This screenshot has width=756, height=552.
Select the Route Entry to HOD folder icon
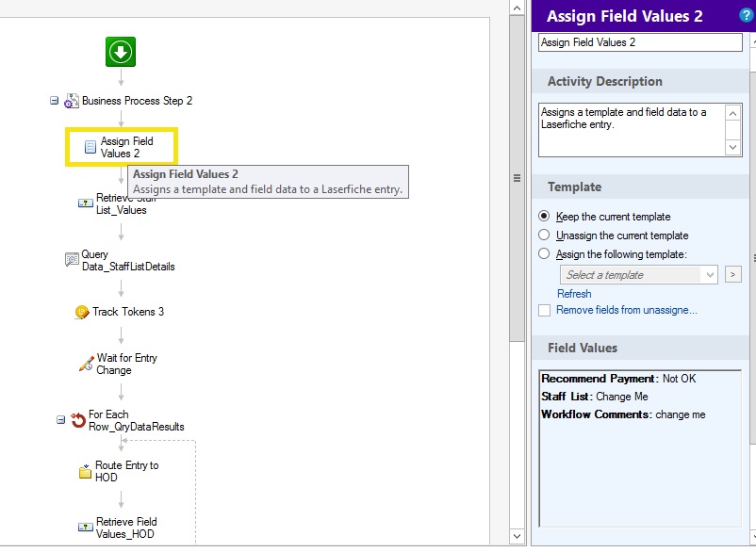point(85,472)
